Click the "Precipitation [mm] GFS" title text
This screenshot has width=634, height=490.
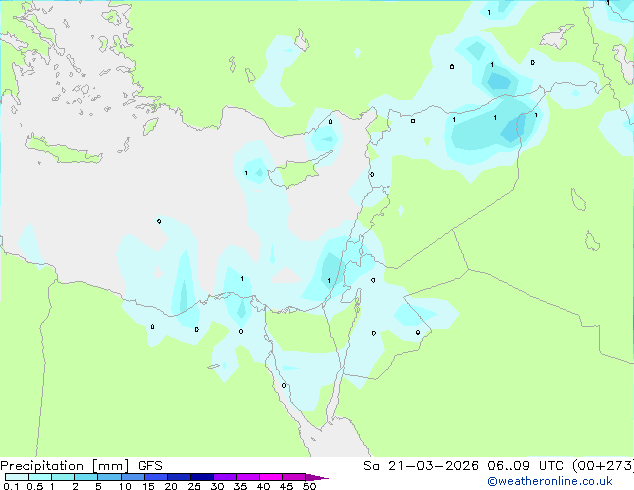pyautogui.click(x=81, y=466)
